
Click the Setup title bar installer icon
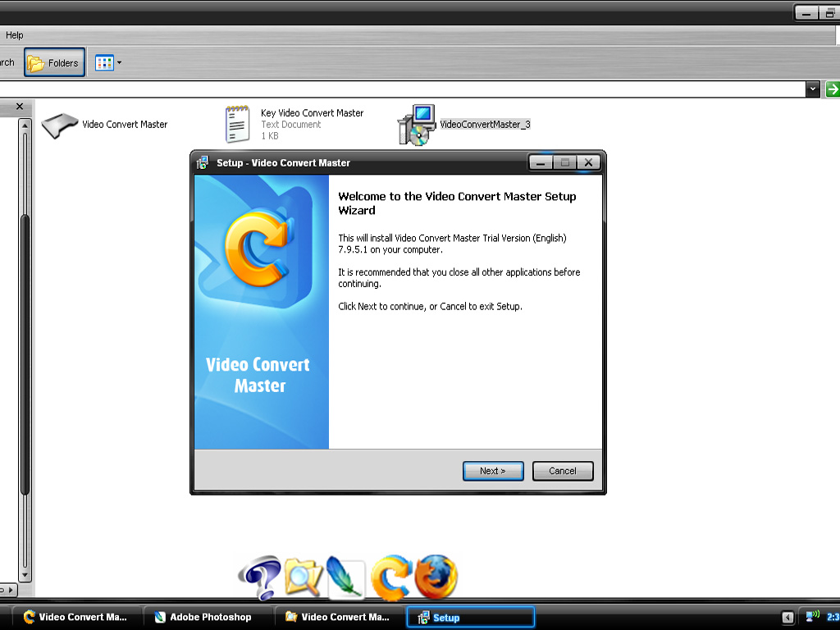203,163
